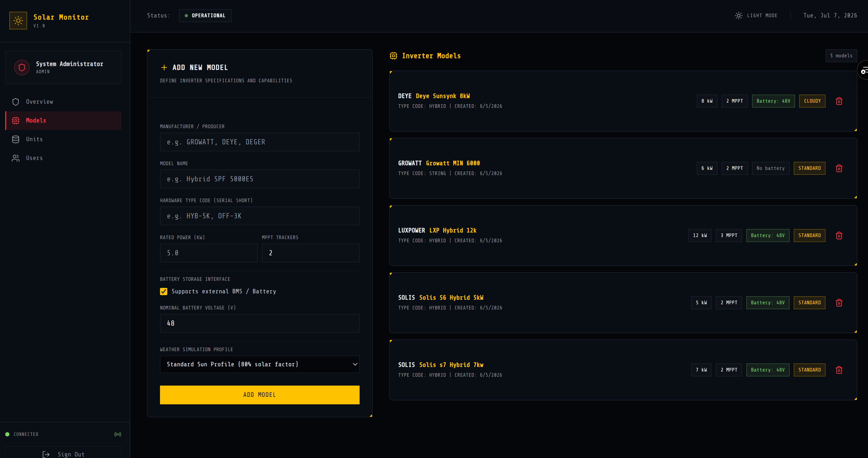This screenshot has height=458, width=868.
Task: Click the Overview shield icon in sidebar
Action: pyautogui.click(x=15, y=102)
